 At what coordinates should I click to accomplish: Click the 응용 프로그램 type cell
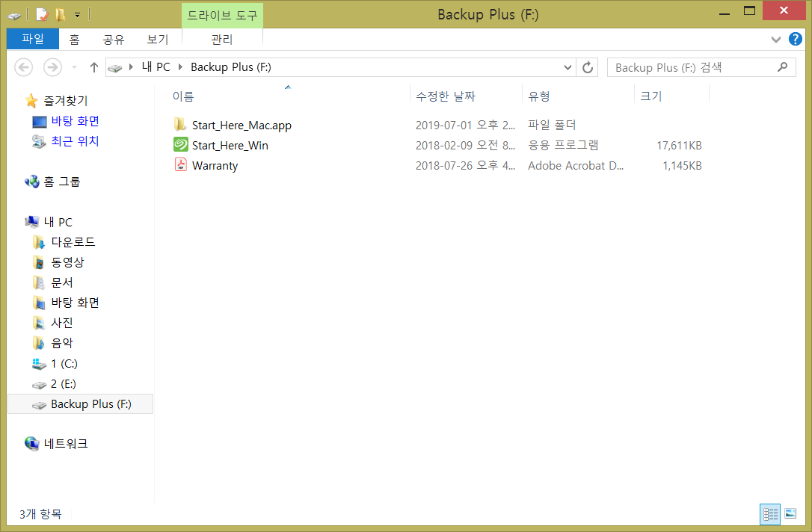(563, 145)
